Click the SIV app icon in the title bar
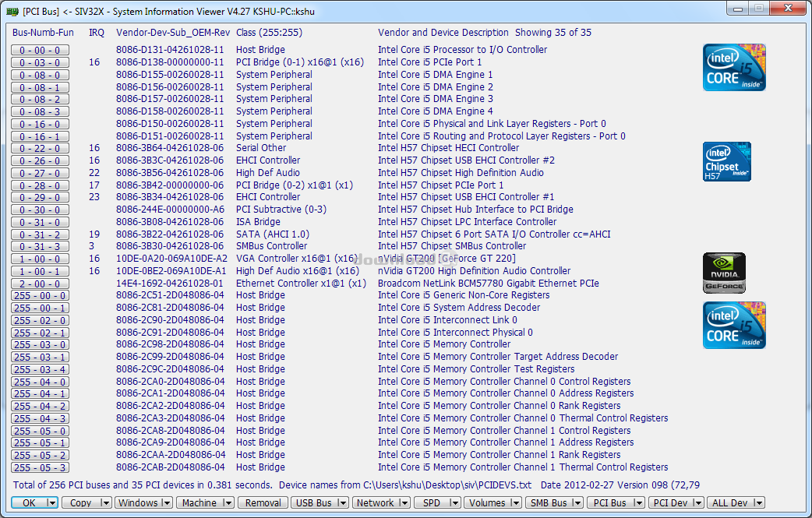Image resolution: width=812 pixels, height=518 pixels. pos(12,12)
